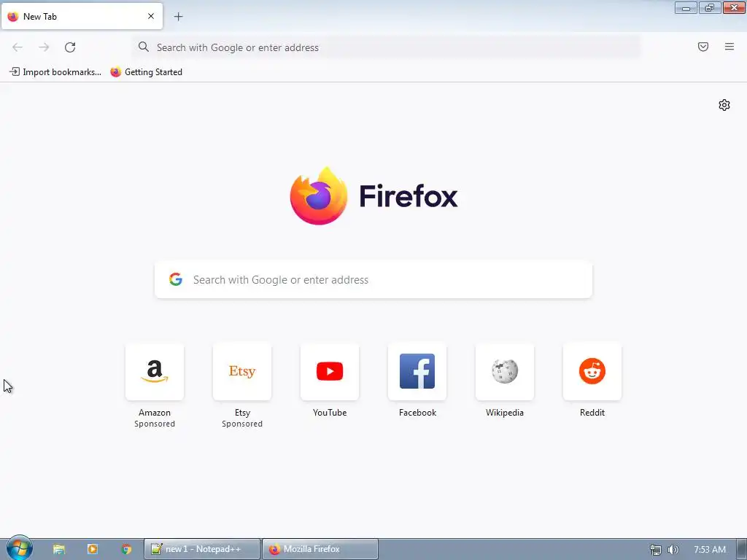This screenshot has height=560, width=747.
Task: Minimize the Firefox window
Action: (686, 7)
